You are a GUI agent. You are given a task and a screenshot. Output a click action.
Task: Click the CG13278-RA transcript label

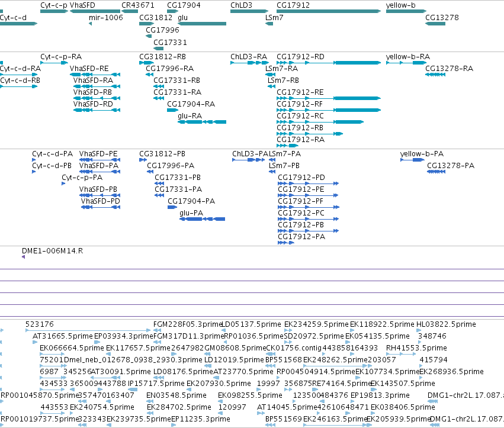[x=450, y=69]
